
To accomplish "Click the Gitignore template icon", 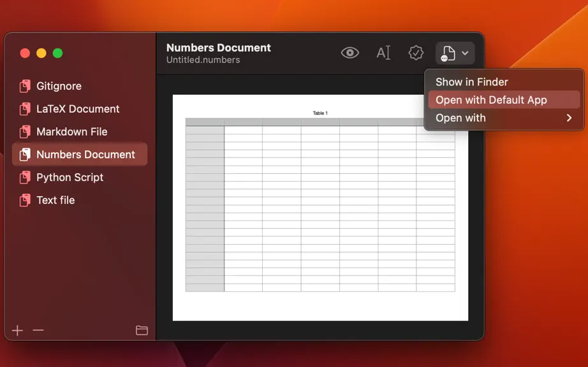I will 25,86.
